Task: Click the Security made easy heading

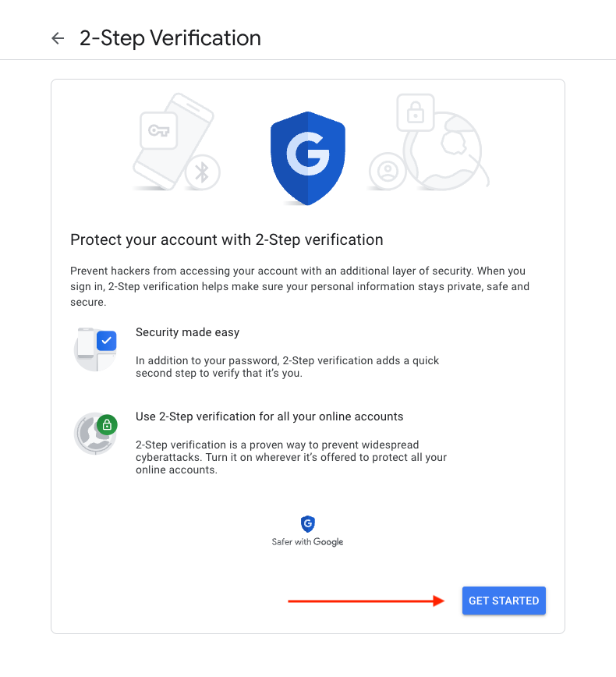Action: coord(187,332)
